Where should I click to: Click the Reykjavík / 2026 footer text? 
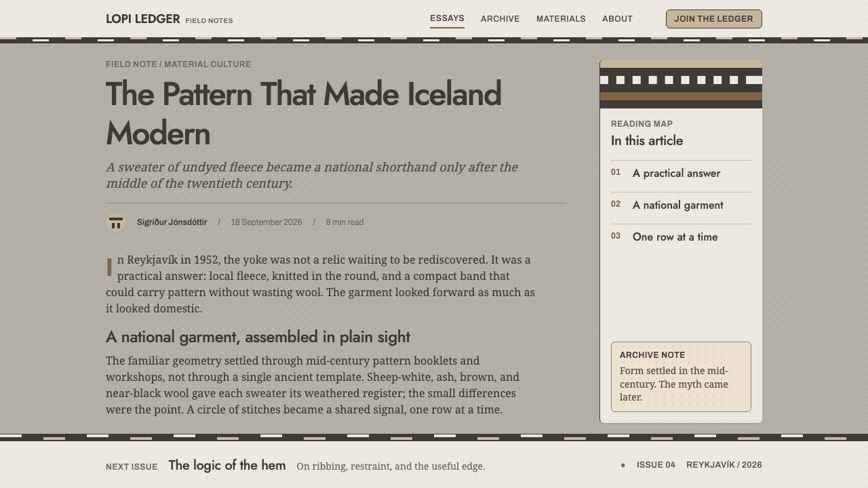[724, 465]
